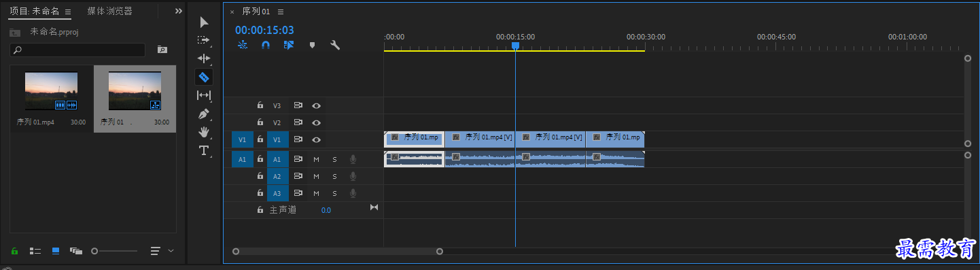
Task: Choose the Ripple Edit tool
Action: (204, 59)
